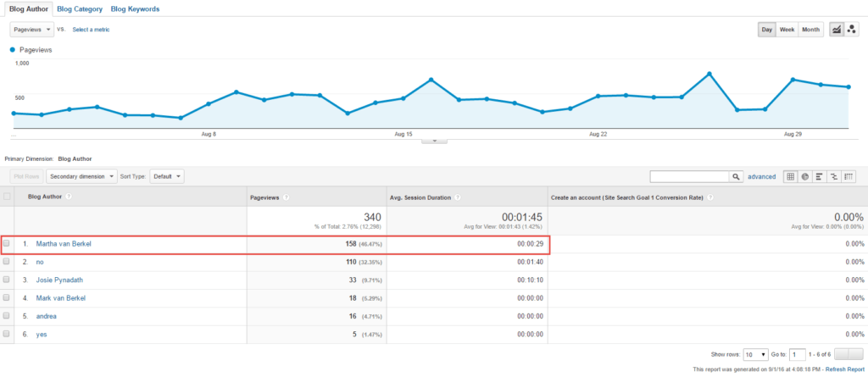Viewport: 868px width, 377px height.
Task: Click the Week granularity button
Action: click(787, 30)
